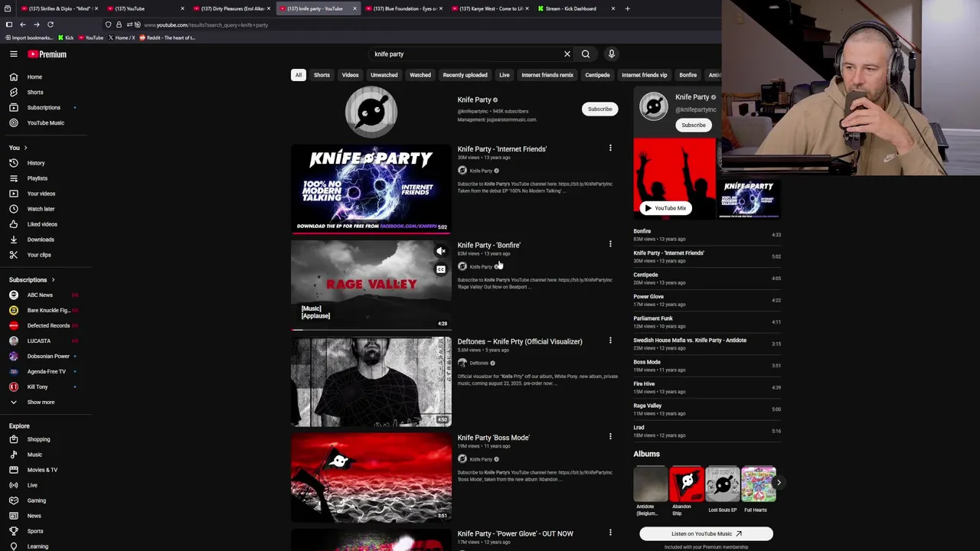This screenshot has height=551, width=980.
Task: Open the Reddit bookmark in the bookmarks bar
Action: [167, 37]
